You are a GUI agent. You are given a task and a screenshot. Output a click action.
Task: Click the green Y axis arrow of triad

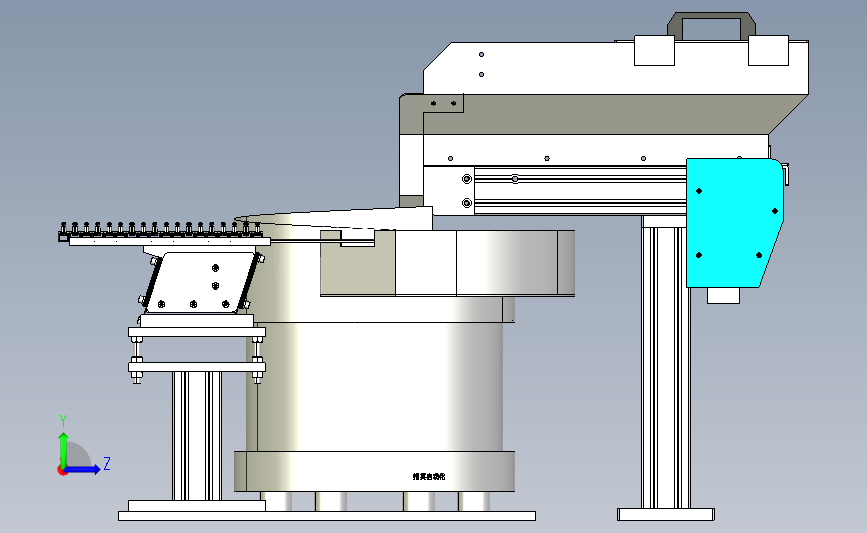pos(64,449)
